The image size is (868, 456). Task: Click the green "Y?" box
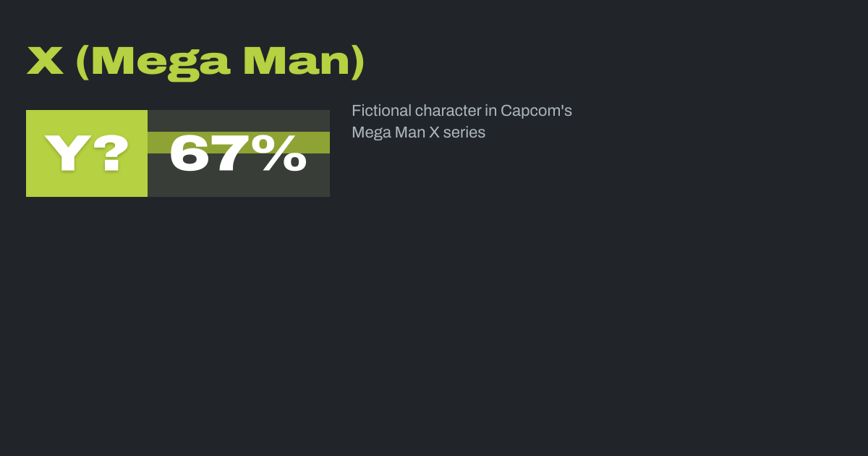point(87,153)
